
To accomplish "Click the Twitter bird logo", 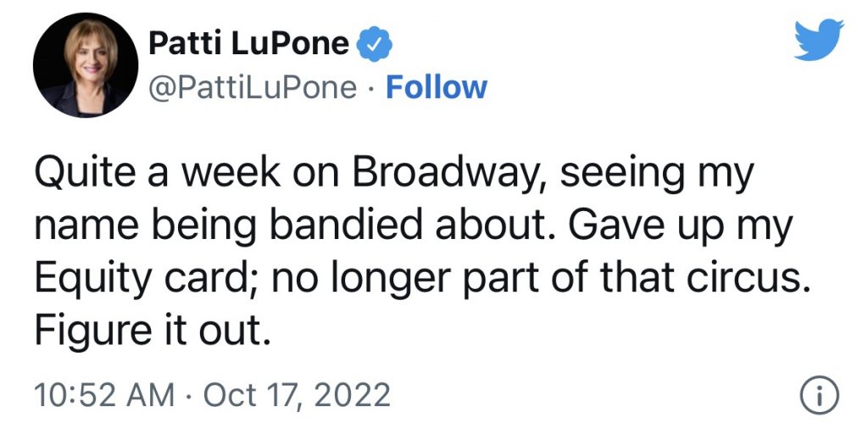I will point(819,40).
